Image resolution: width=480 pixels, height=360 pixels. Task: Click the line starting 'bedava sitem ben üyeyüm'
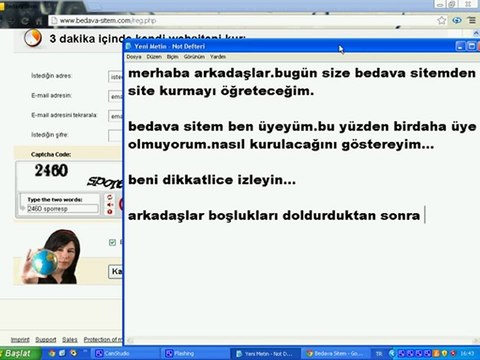302,127
